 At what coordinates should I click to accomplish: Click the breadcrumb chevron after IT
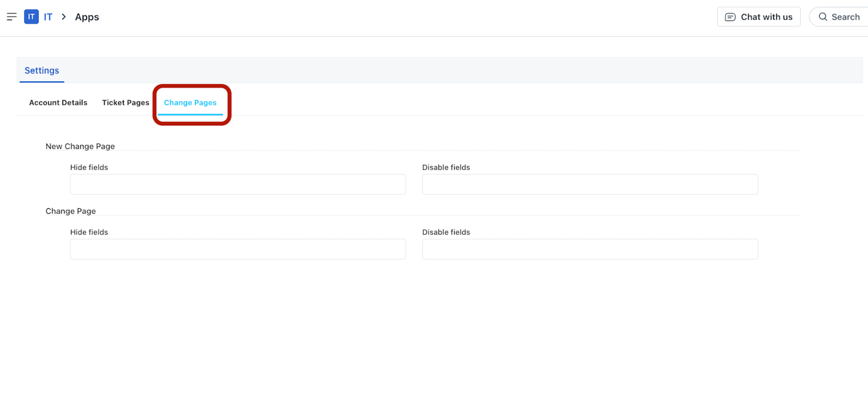[x=63, y=17]
